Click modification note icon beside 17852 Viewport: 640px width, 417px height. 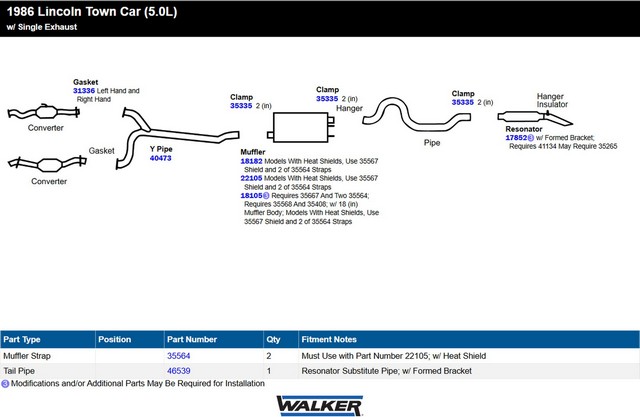click(531, 138)
